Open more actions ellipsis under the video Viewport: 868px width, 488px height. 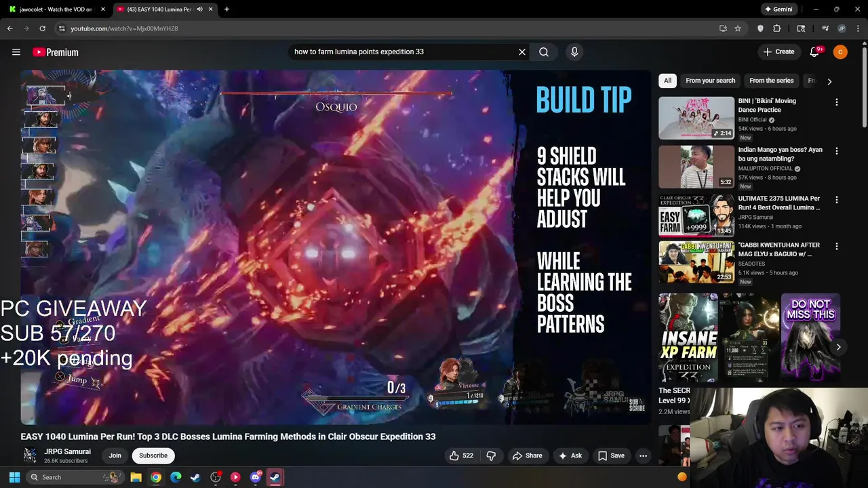tap(643, 455)
